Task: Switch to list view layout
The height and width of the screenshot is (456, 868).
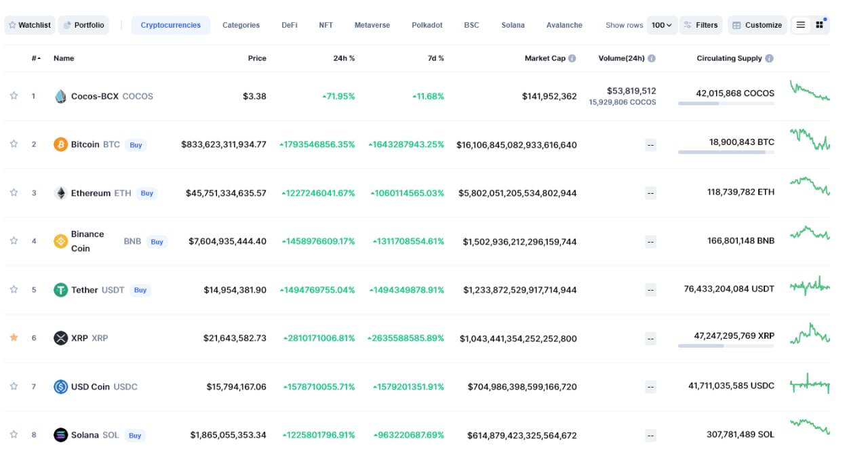Action: (801, 25)
